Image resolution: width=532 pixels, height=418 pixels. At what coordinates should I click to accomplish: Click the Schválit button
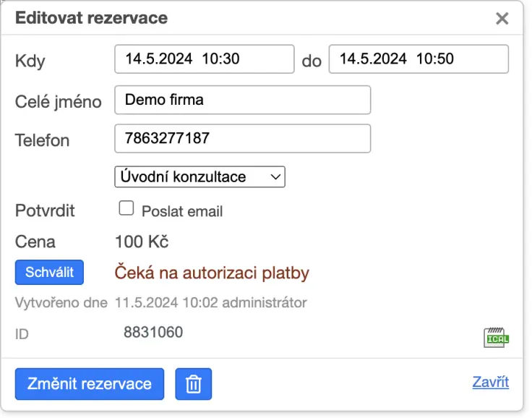[x=49, y=273]
